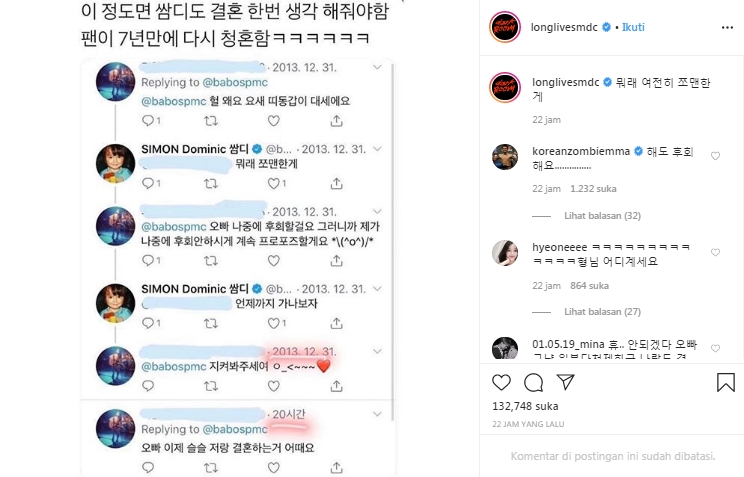Image resolution: width=744 pixels, height=477 pixels.
Task: Click the hyeoneeee username link
Action: 559,247
